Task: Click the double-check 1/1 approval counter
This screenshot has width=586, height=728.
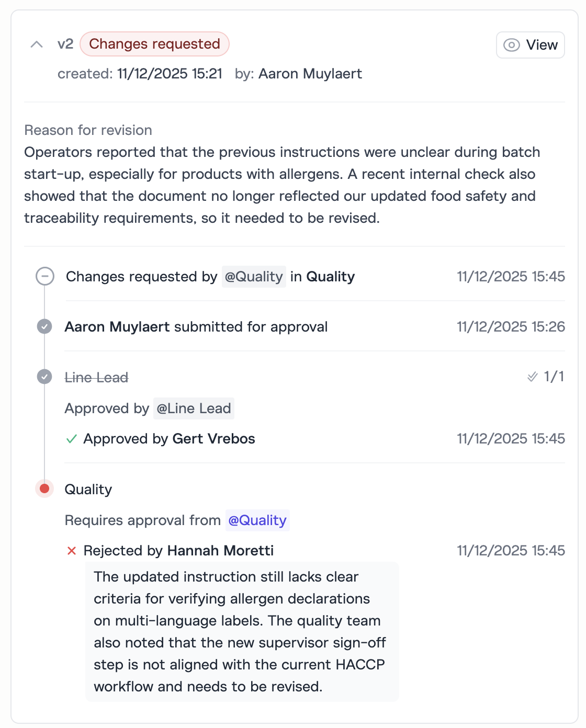Action: click(546, 377)
